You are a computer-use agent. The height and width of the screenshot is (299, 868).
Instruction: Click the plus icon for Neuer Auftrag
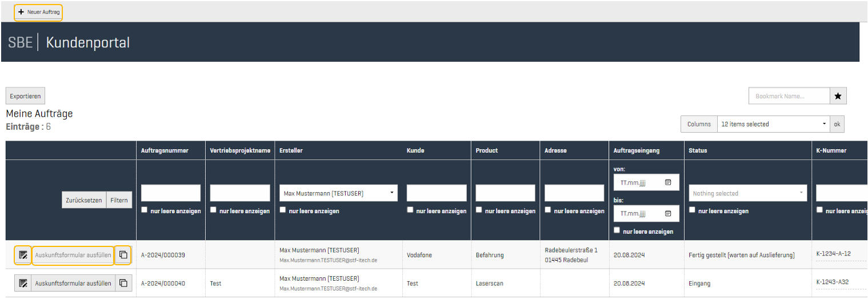pos(21,12)
